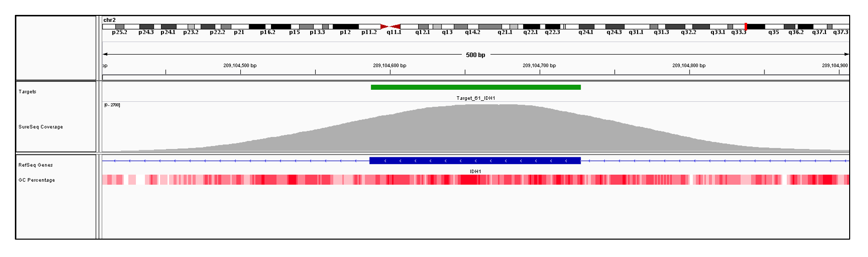Click cytoband q22.1 label
Image resolution: width=868 pixels, height=257 pixels.
pos(531,32)
